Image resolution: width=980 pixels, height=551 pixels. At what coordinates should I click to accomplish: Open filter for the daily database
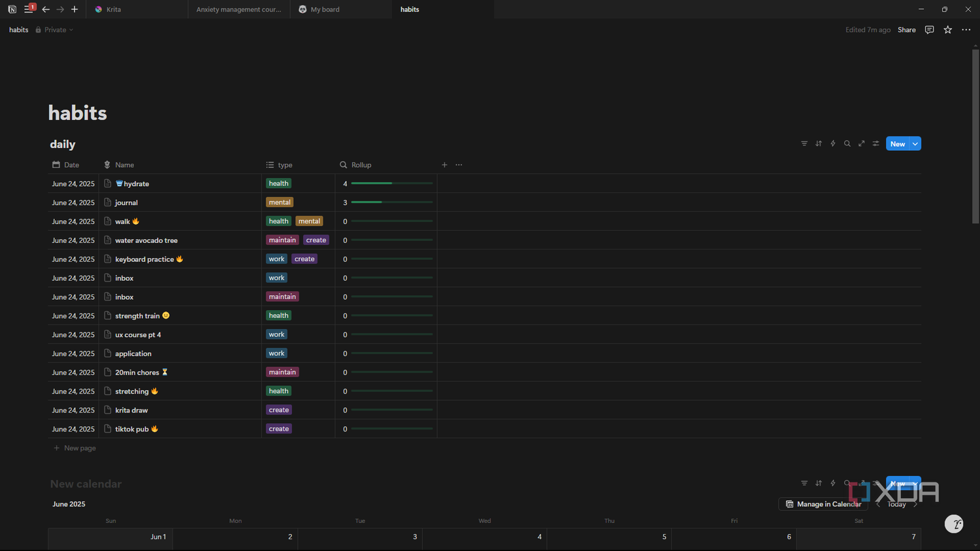[804, 144]
